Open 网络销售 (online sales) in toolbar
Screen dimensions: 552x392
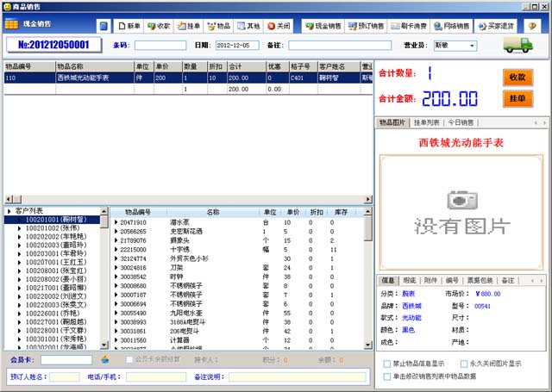coord(450,27)
